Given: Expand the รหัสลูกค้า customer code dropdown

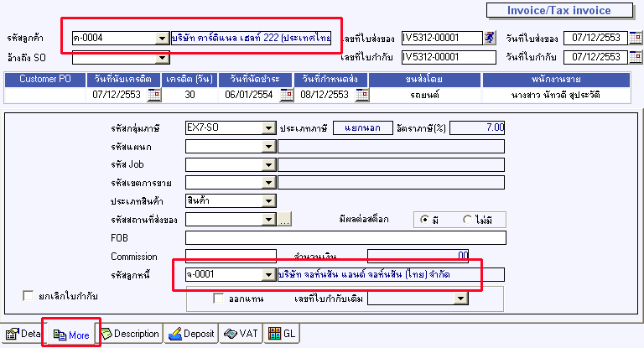Looking at the screenshot, I should [x=162, y=38].
